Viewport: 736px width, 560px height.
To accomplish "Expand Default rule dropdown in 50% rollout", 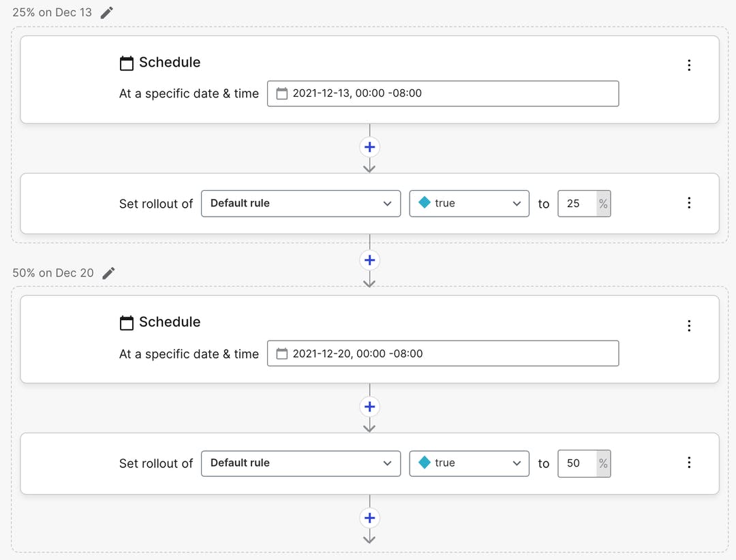I will (301, 463).
